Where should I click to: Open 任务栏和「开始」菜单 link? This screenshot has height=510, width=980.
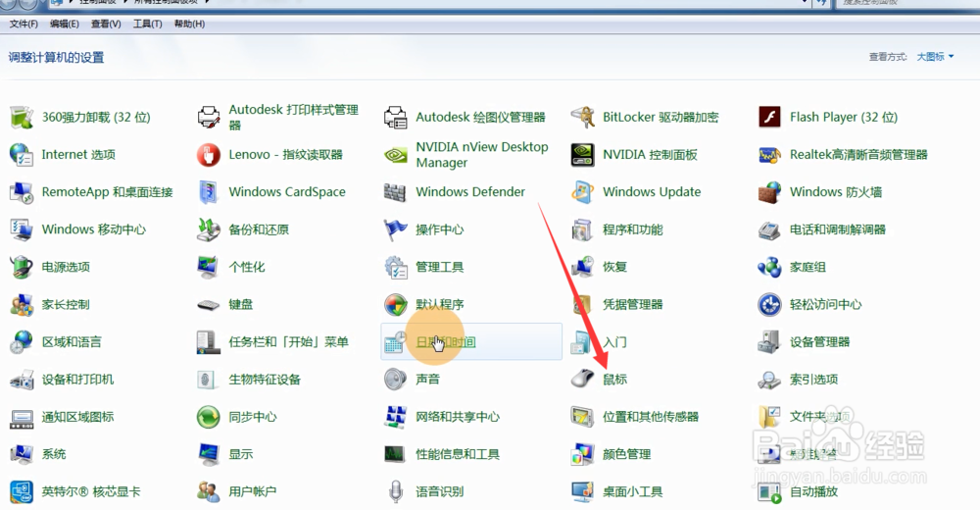288,342
